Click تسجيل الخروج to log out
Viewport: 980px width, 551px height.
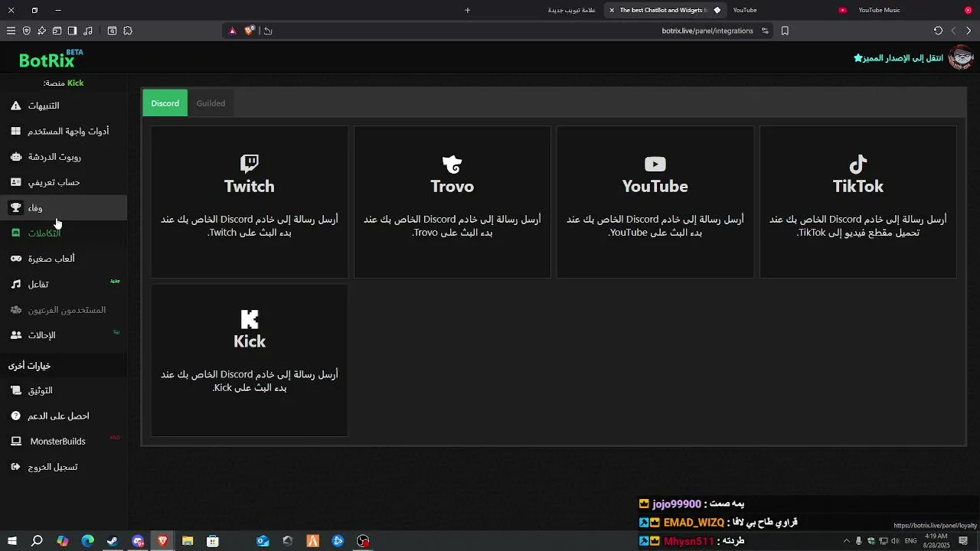[64, 467]
